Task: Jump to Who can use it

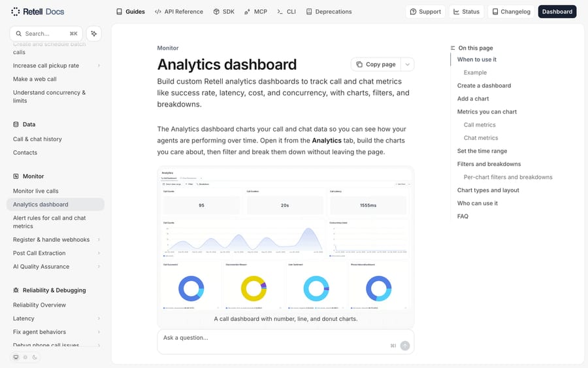Action: [x=478, y=203]
